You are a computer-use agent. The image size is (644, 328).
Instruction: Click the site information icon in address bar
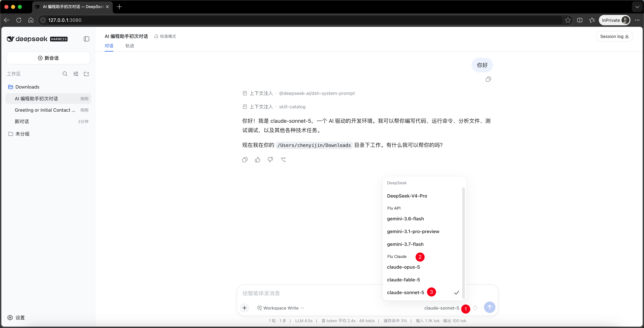coord(43,20)
